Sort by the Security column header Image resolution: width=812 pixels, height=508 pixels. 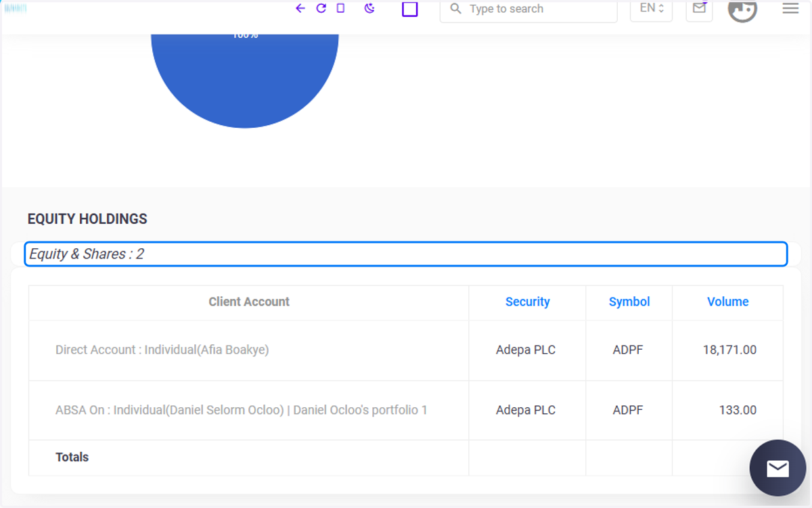pyautogui.click(x=528, y=302)
